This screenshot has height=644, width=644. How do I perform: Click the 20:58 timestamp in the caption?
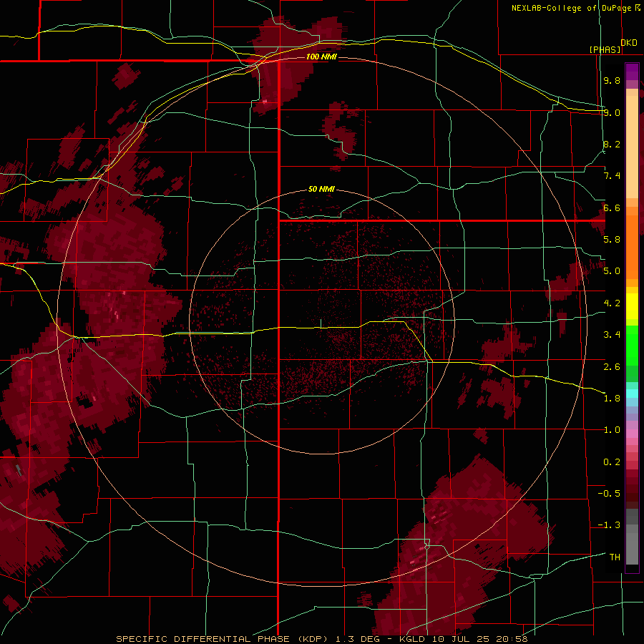pyautogui.click(x=514, y=639)
